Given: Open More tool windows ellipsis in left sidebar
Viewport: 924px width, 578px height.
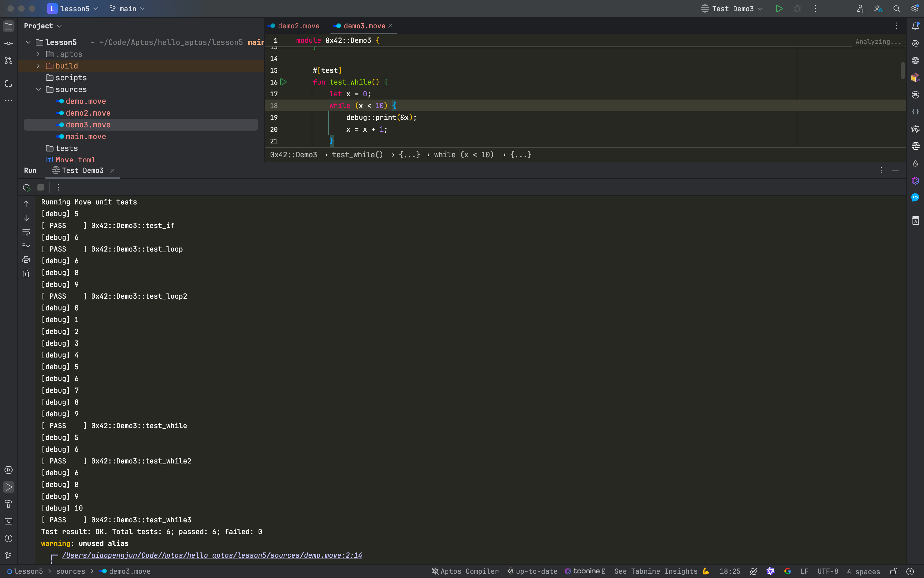Looking at the screenshot, I should (8, 101).
